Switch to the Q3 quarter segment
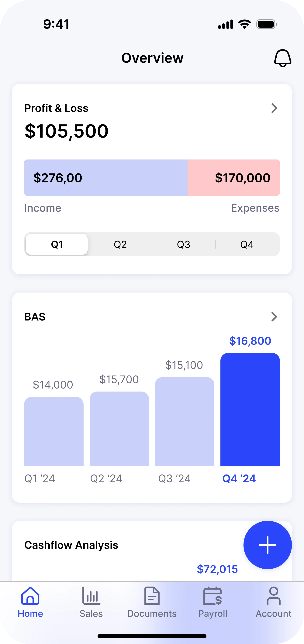This screenshot has width=304, height=644. point(183,244)
